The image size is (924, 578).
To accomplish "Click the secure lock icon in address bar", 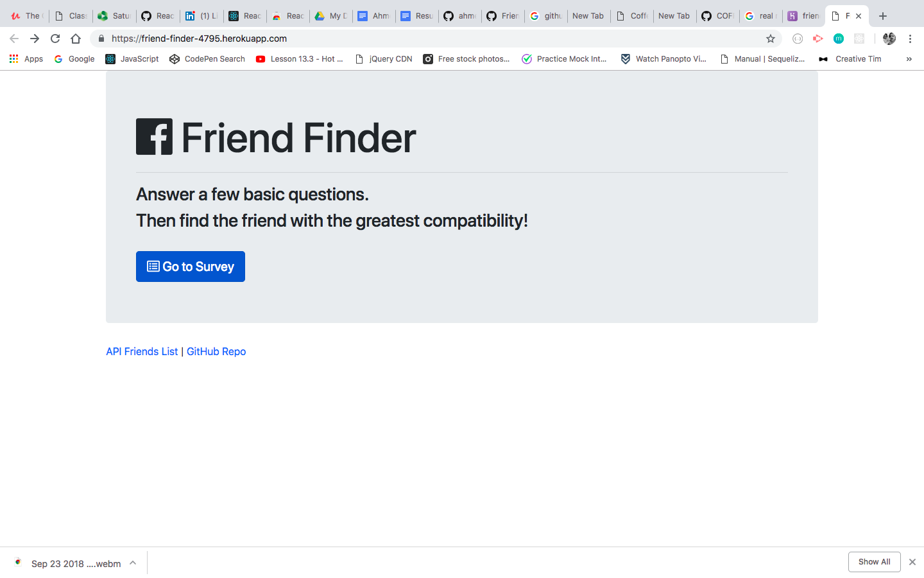I will [101, 39].
